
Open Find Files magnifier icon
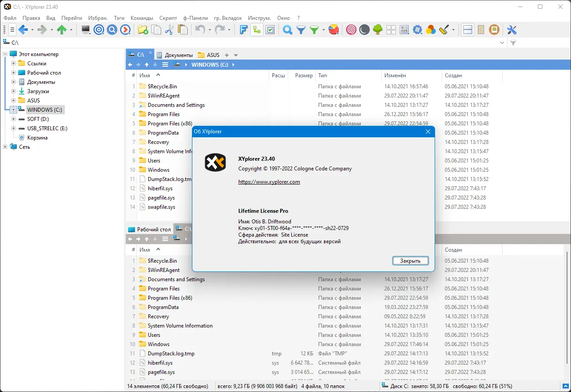(x=288, y=30)
